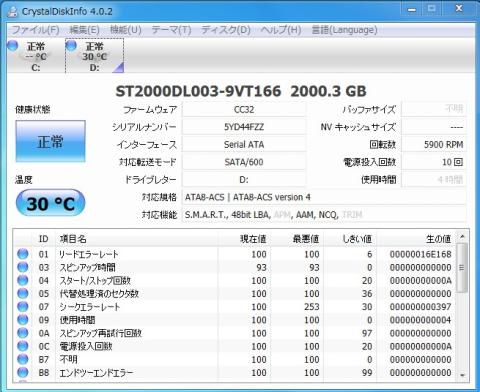480x392 pixels.
Task: Maximize the CrystalDiskInfo window
Action: coord(432,9)
